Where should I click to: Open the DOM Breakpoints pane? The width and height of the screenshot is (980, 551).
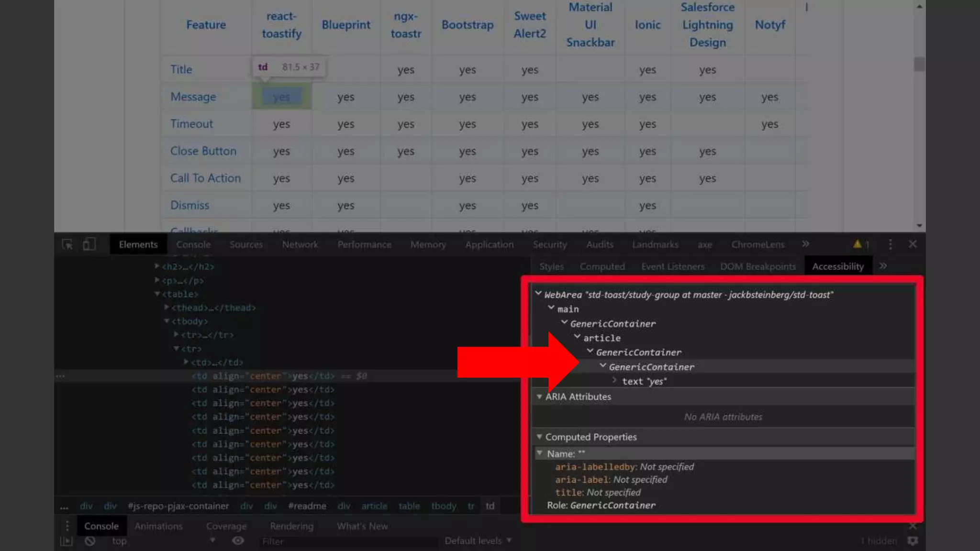click(758, 266)
